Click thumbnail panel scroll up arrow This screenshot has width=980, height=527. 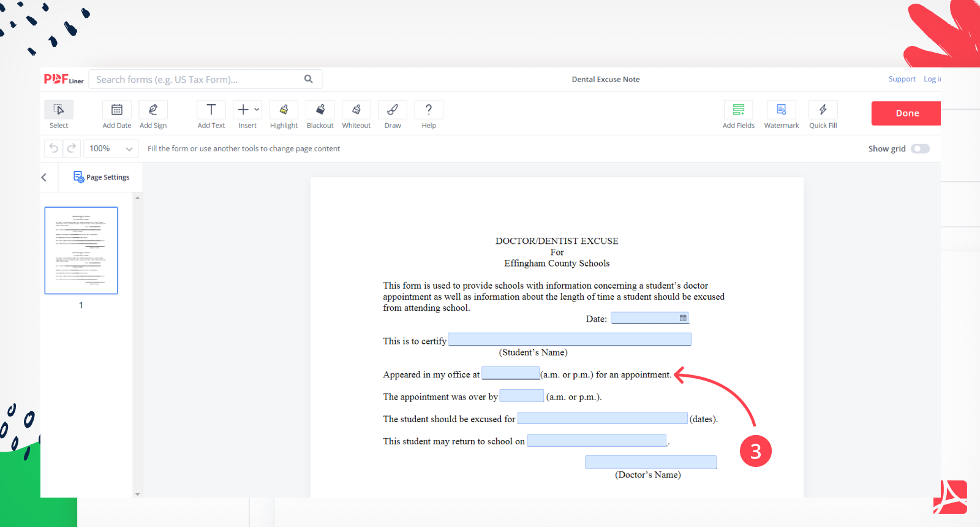tap(138, 198)
